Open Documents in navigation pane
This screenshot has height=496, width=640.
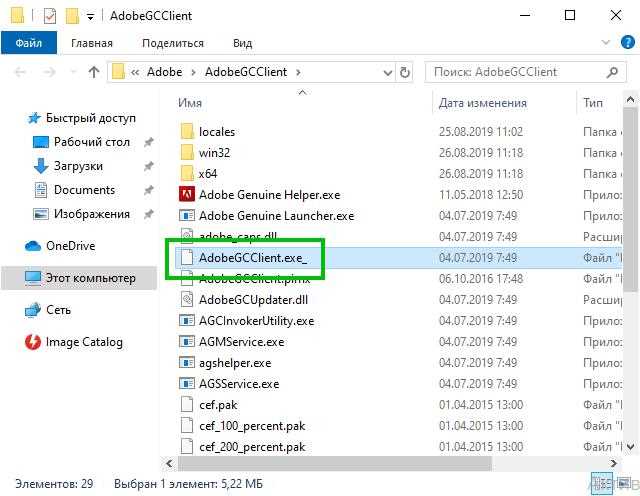(84, 190)
